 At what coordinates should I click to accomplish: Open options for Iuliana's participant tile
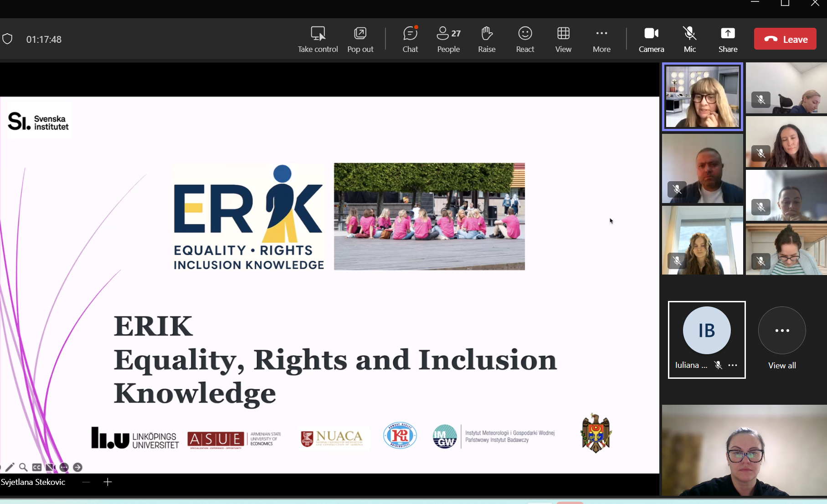733,365
